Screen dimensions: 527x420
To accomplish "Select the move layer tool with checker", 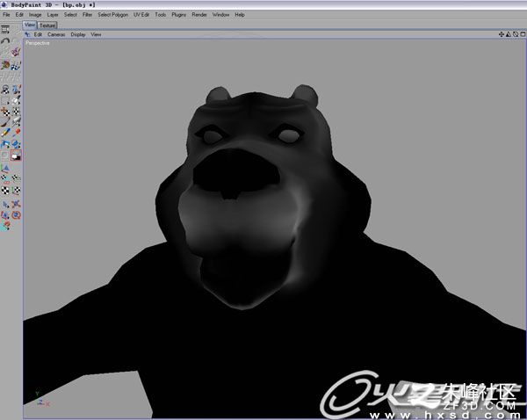I will pos(5,112).
